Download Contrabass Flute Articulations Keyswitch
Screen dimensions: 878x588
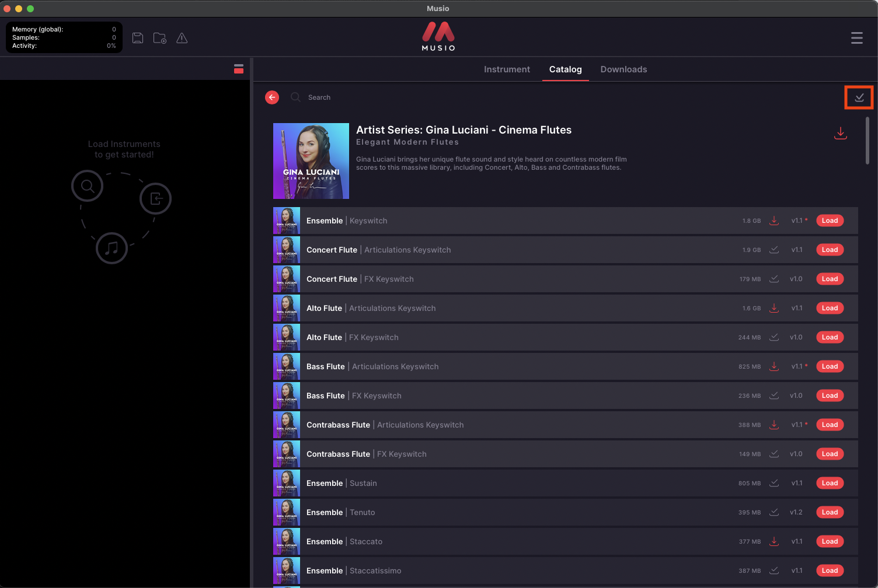coord(774,425)
